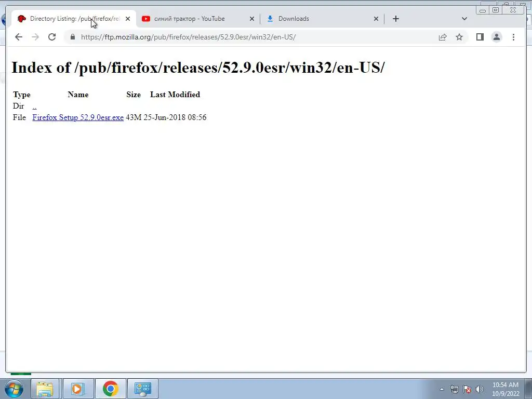Click the 'Index of /pub/firefox/releases' heading
Screen dimensions: 532x399
(x=198, y=68)
